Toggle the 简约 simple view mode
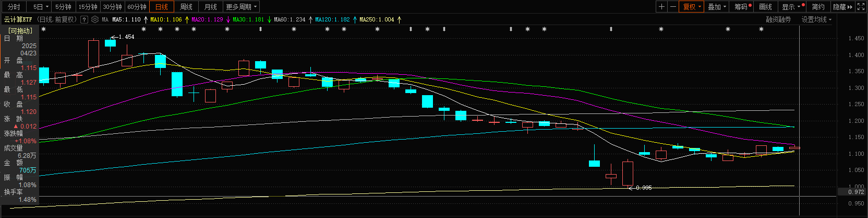The height and width of the screenshot is (218, 868). pyautogui.click(x=818, y=7)
